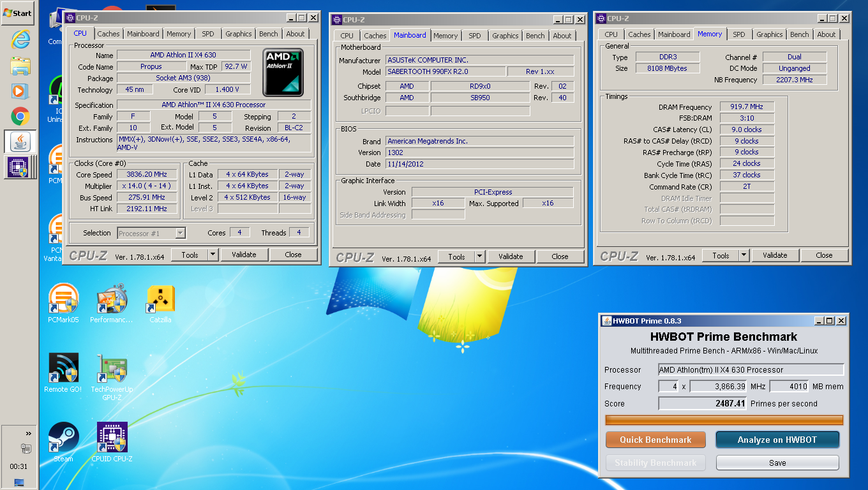The width and height of the screenshot is (868, 490).
Task: Click Command Rate value 2T
Action: point(747,187)
